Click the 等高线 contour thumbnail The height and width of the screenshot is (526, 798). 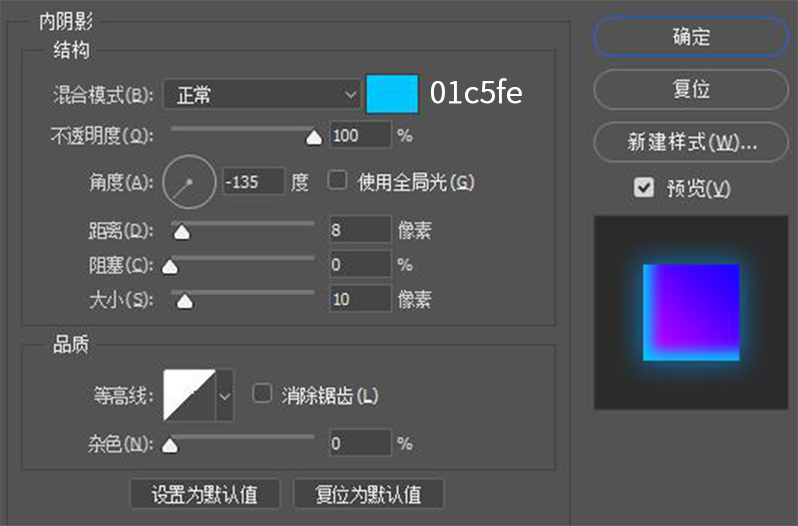[x=189, y=396]
